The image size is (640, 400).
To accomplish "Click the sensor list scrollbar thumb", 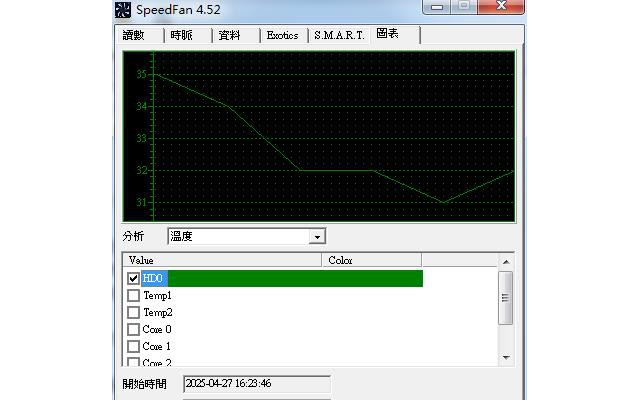I will pos(506,298).
